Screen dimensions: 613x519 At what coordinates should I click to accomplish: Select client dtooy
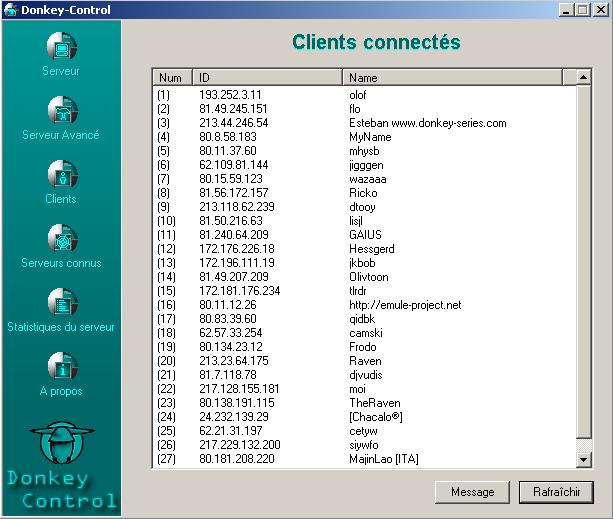point(364,207)
